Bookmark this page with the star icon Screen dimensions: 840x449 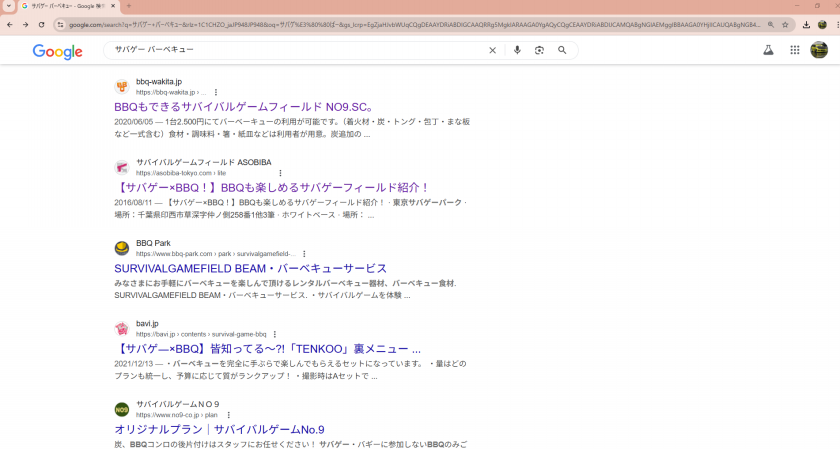pos(785,25)
